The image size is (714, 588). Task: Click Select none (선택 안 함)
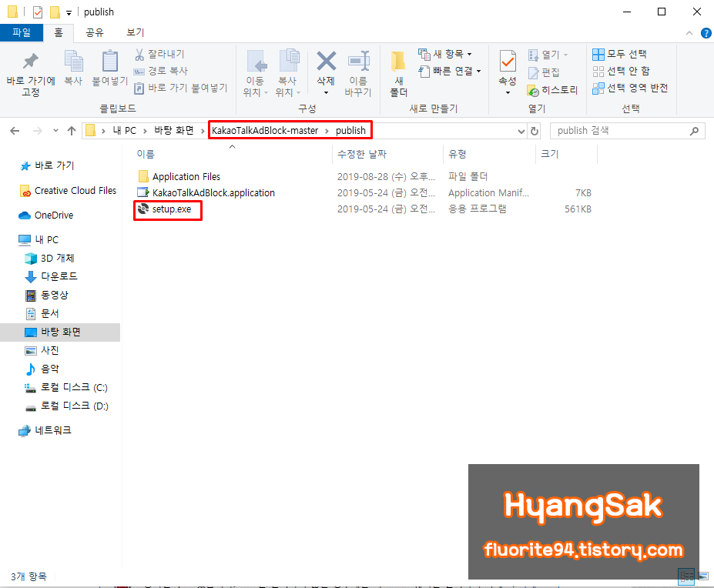[621, 71]
